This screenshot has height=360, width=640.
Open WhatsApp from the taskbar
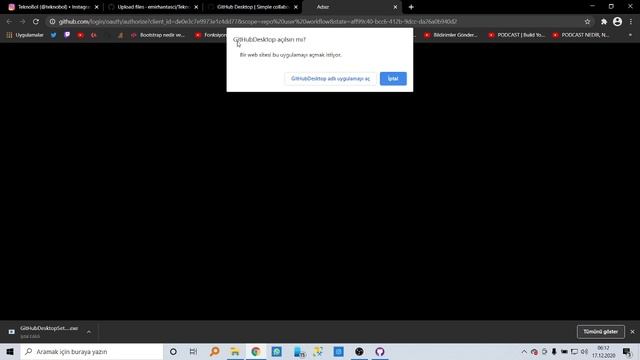pyautogui.click(x=277, y=351)
